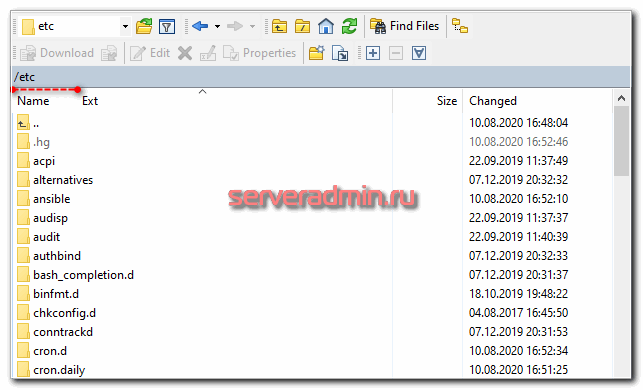This screenshot has height=390, width=643.
Task: Click the scrollbar up arrow
Action: [621, 98]
